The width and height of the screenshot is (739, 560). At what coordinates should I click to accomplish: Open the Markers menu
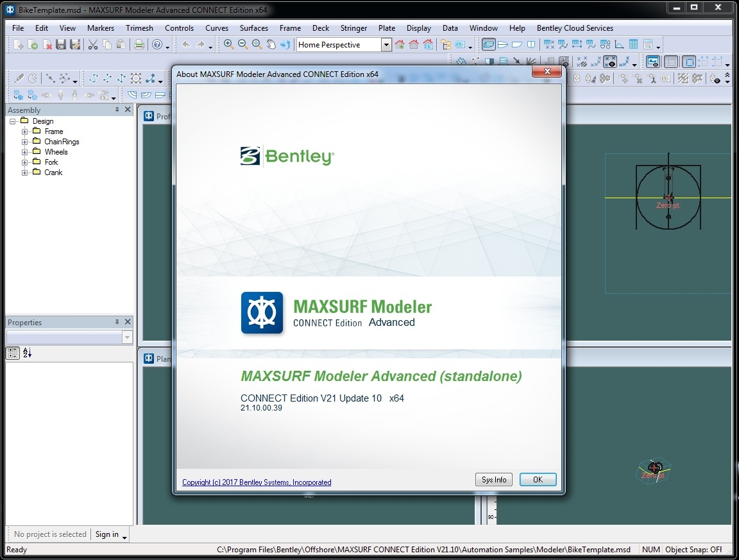(x=100, y=28)
